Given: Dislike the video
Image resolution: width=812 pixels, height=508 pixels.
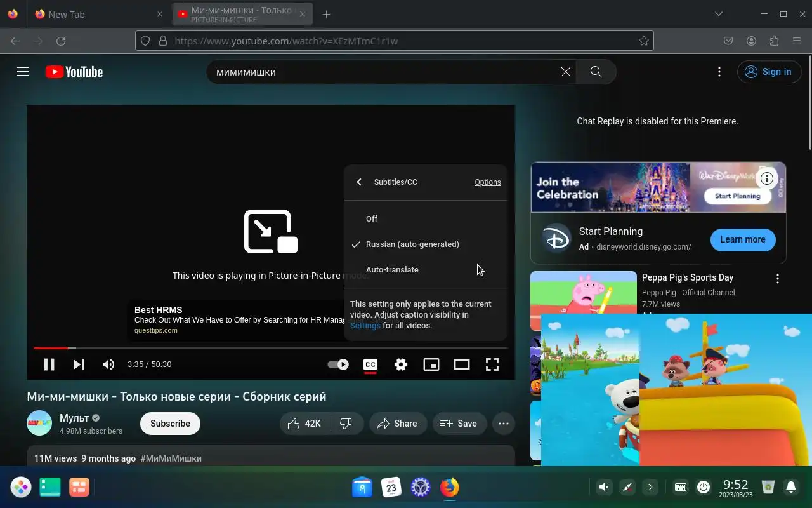Looking at the screenshot, I should (346, 424).
